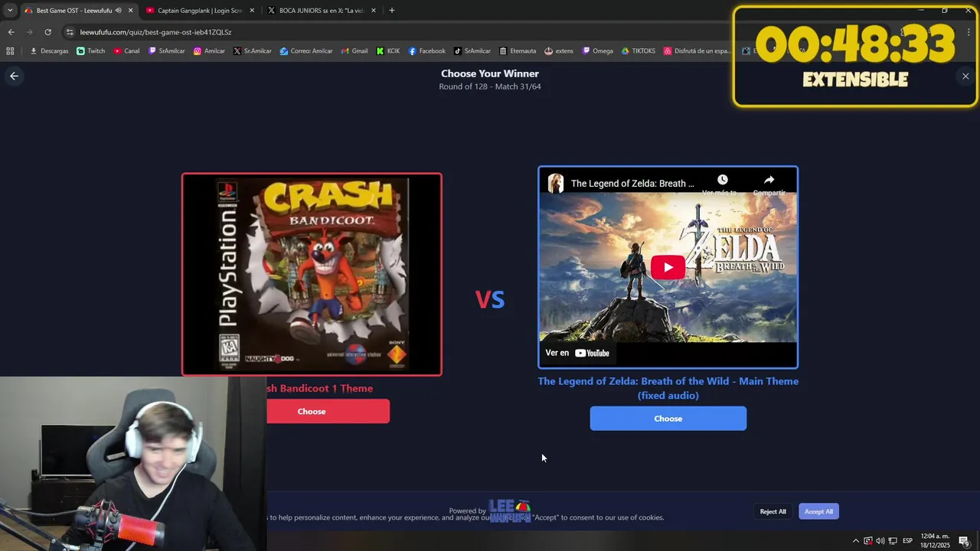Open Gmail bookmark
This screenshot has height=551, width=980.
pos(354,51)
